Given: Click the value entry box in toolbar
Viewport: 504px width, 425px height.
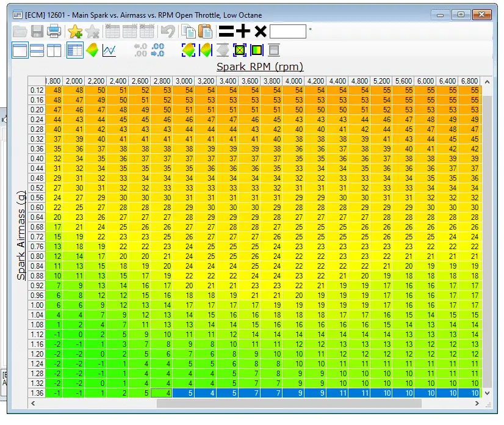Looking at the screenshot, I should 287,32.
